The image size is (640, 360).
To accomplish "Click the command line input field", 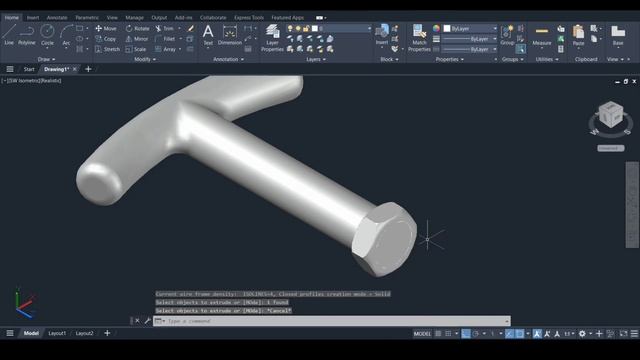I will pos(331,321).
